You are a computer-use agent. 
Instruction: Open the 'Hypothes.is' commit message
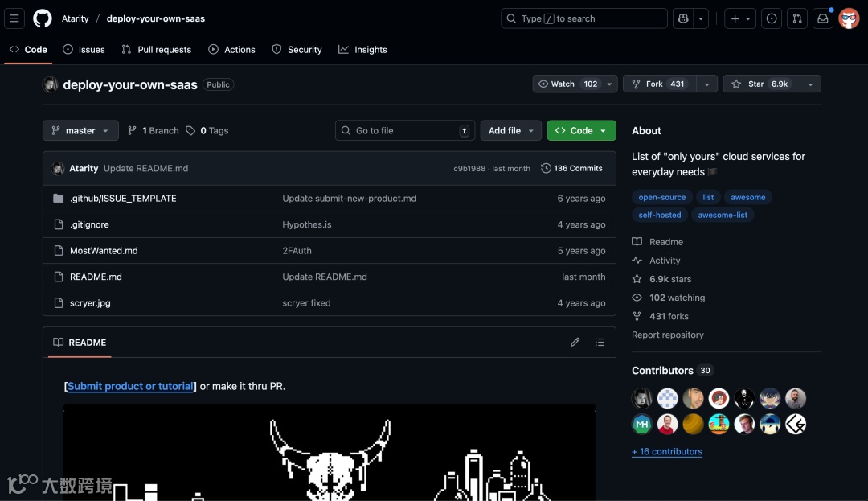307,224
